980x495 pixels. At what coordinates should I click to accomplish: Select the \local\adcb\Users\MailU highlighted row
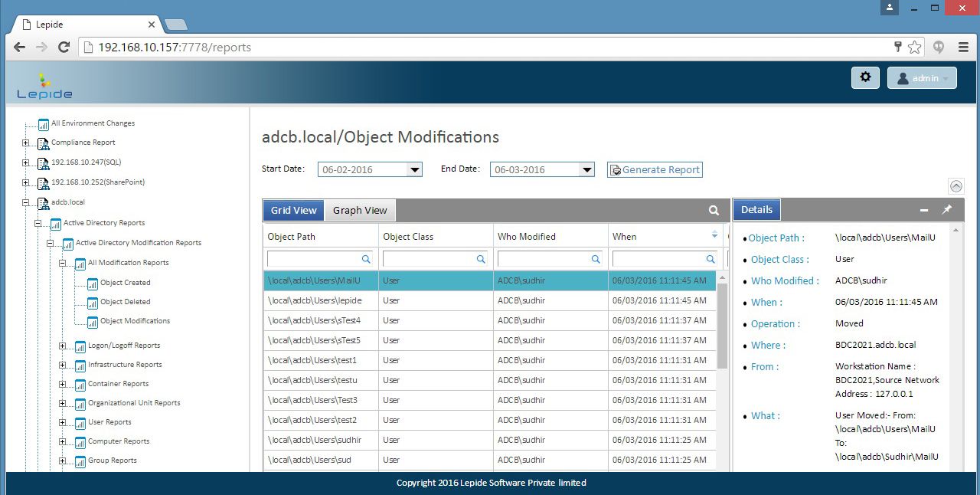point(490,280)
